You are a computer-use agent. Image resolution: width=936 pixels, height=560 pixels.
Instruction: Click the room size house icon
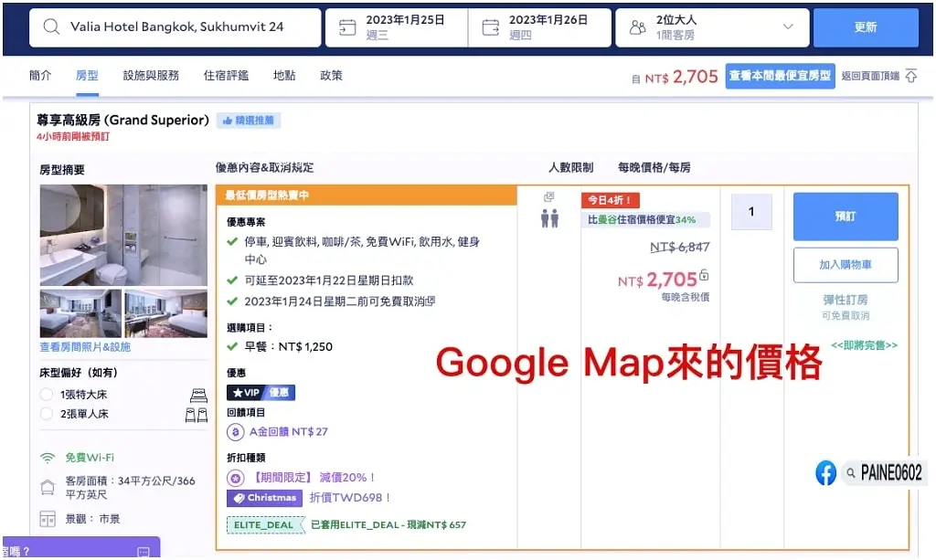[48, 487]
